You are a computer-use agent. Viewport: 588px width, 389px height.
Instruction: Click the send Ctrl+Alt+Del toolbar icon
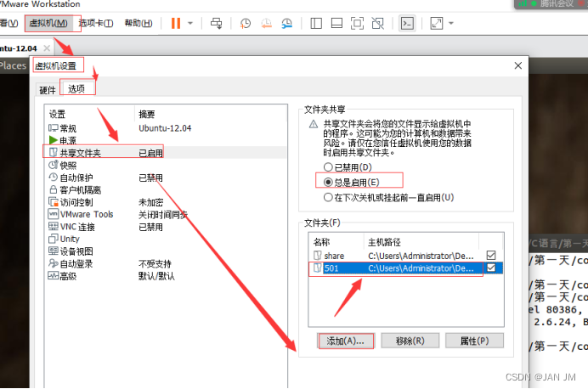click(217, 23)
